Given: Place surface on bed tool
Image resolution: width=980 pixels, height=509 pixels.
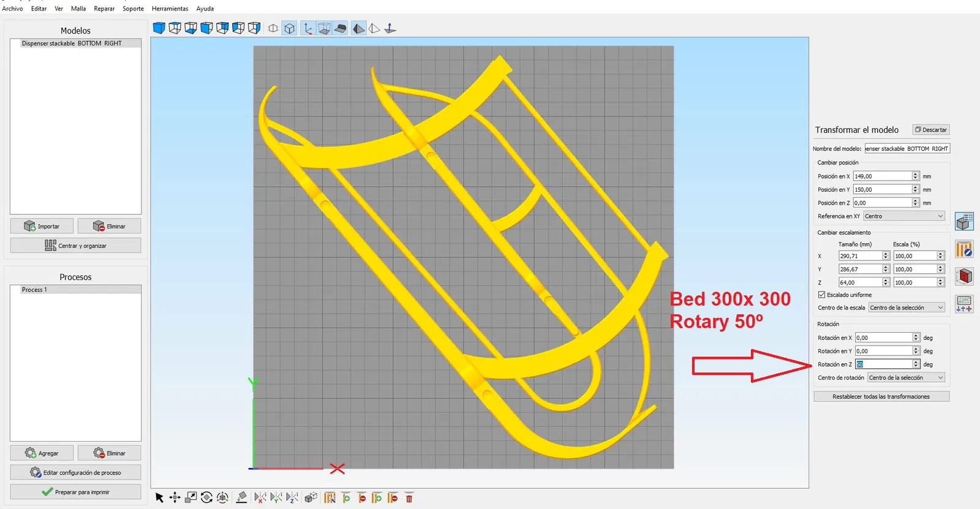Looking at the screenshot, I should point(241,497).
